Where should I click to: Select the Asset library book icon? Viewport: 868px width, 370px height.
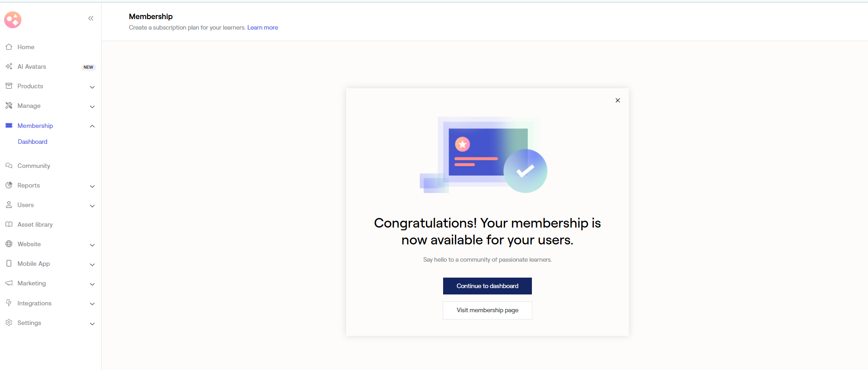pos(9,224)
